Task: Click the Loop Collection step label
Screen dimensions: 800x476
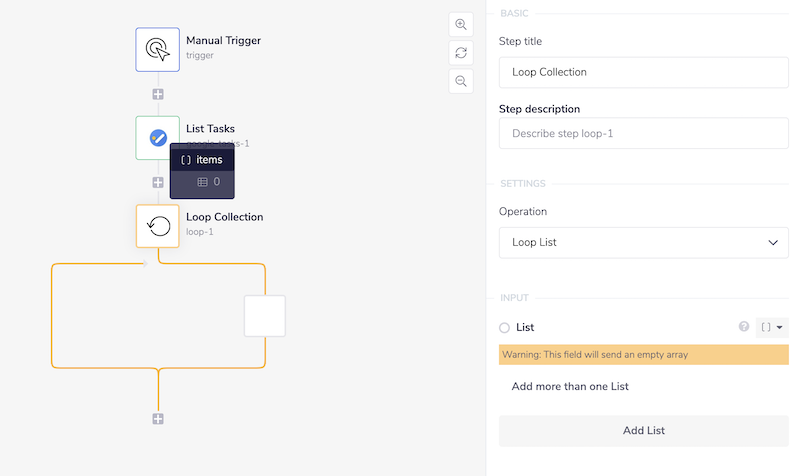Action: [225, 217]
